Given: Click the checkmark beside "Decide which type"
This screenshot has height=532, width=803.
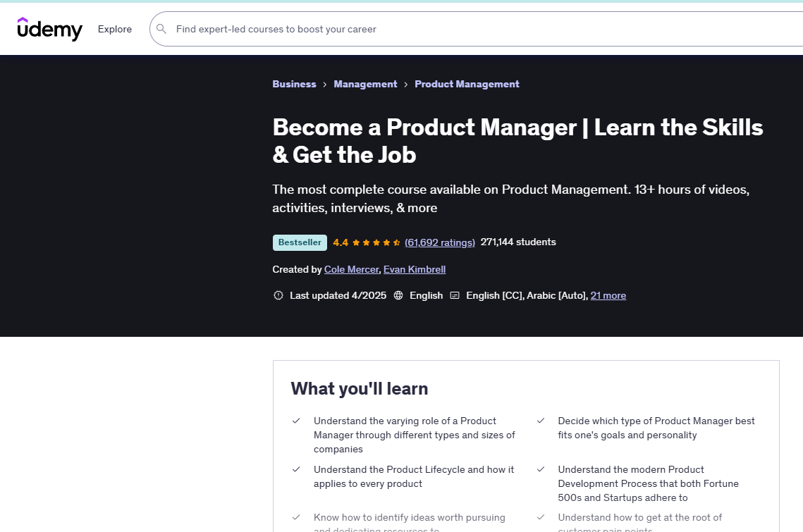Looking at the screenshot, I should 540,421.
